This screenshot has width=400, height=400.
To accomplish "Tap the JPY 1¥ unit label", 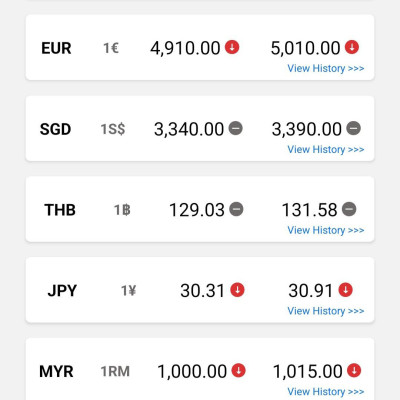I will (x=128, y=291).
